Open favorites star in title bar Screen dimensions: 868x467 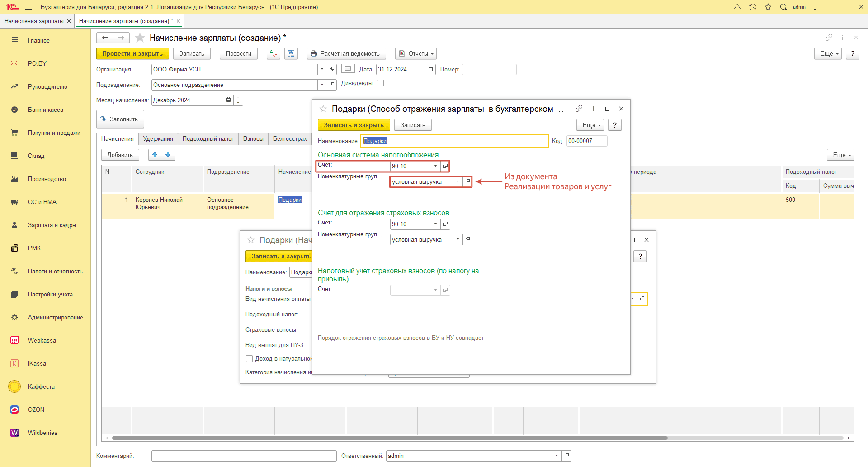[768, 7]
